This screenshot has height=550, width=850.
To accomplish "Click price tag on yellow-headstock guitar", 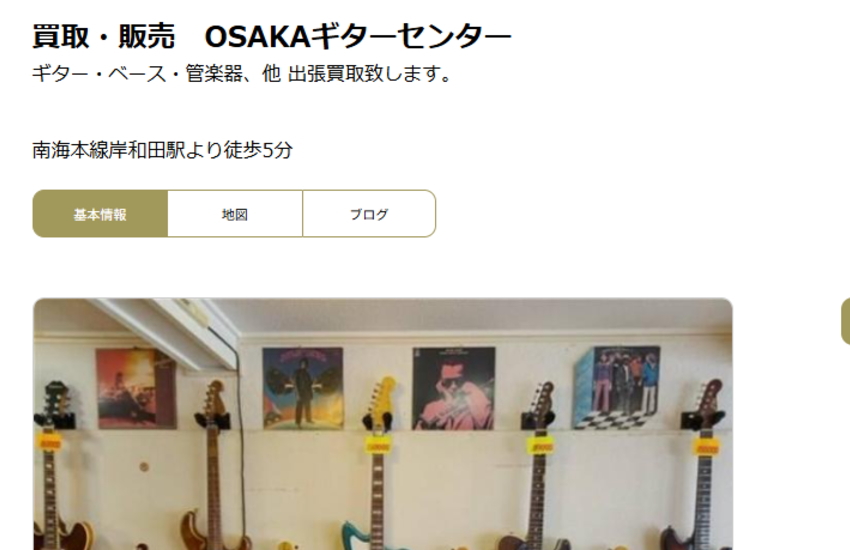I will [x=378, y=444].
